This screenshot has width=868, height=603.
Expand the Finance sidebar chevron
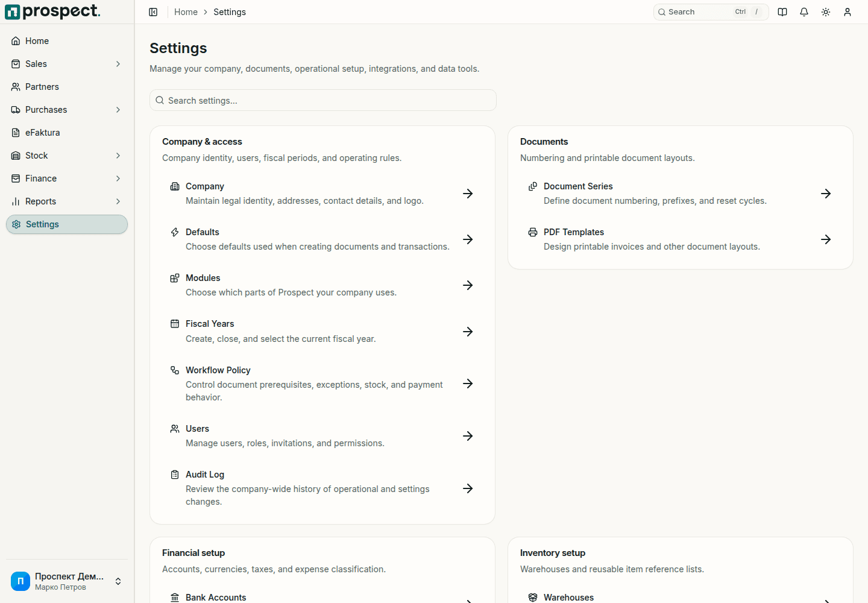pos(118,178)
